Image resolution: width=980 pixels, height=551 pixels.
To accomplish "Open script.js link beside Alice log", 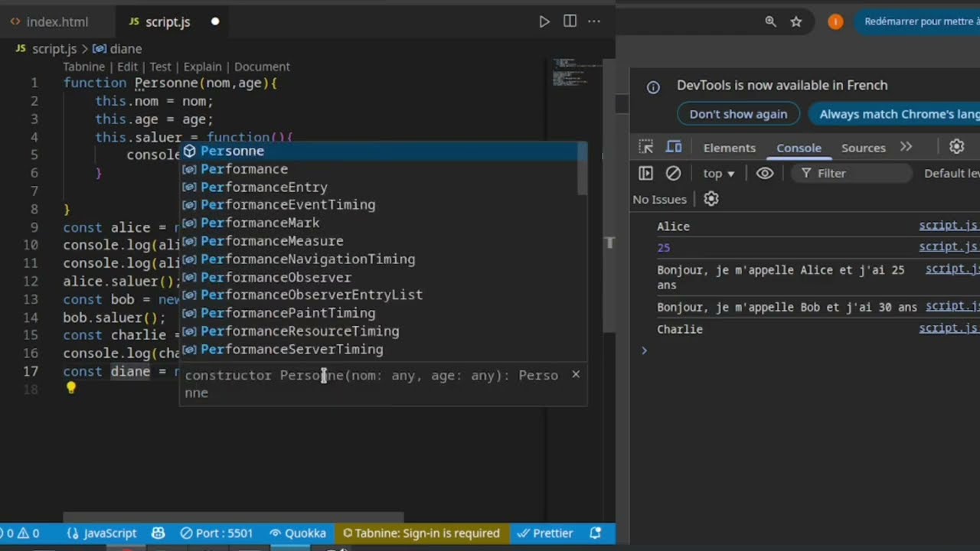I will [x=949, y=226].
